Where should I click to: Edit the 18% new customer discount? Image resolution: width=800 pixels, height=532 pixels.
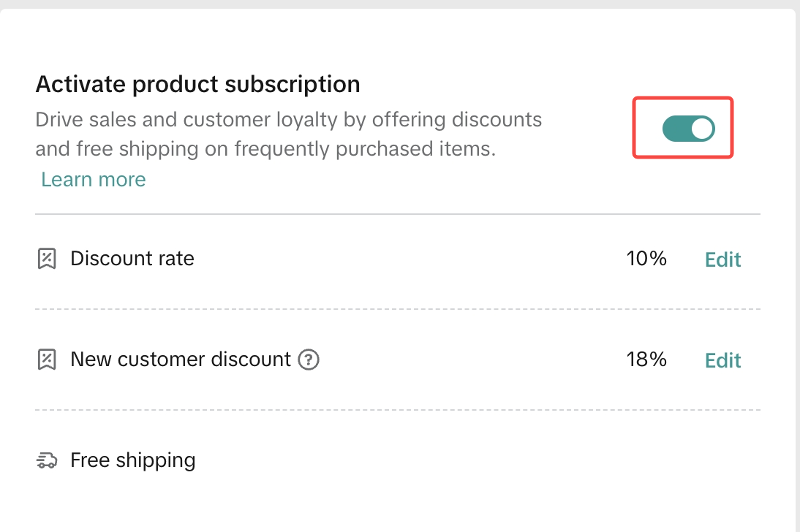tap(722, 360)
